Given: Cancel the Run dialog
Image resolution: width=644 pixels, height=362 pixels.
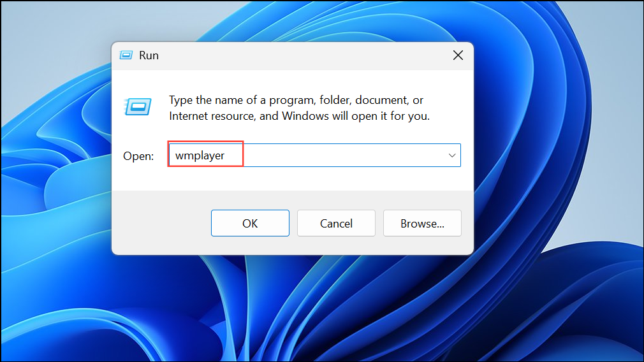Looking at the screenshot, I should (336, 223).
